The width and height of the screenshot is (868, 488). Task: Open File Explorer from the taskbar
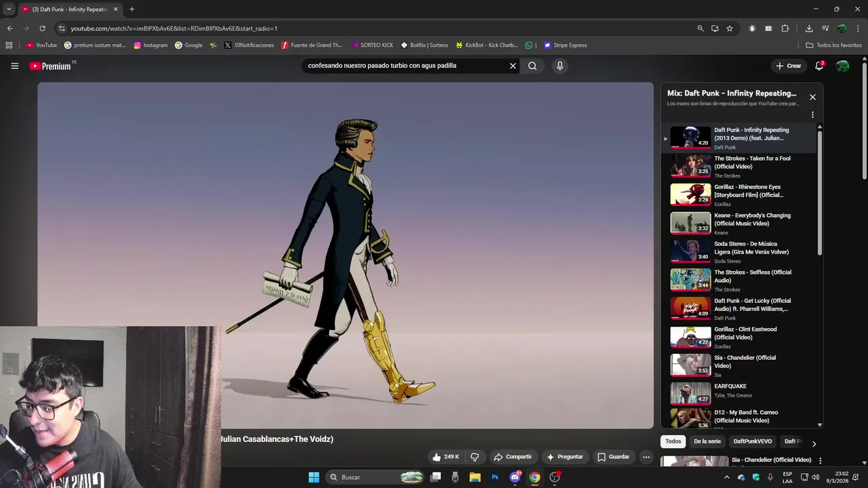click(x=475, y=477)
